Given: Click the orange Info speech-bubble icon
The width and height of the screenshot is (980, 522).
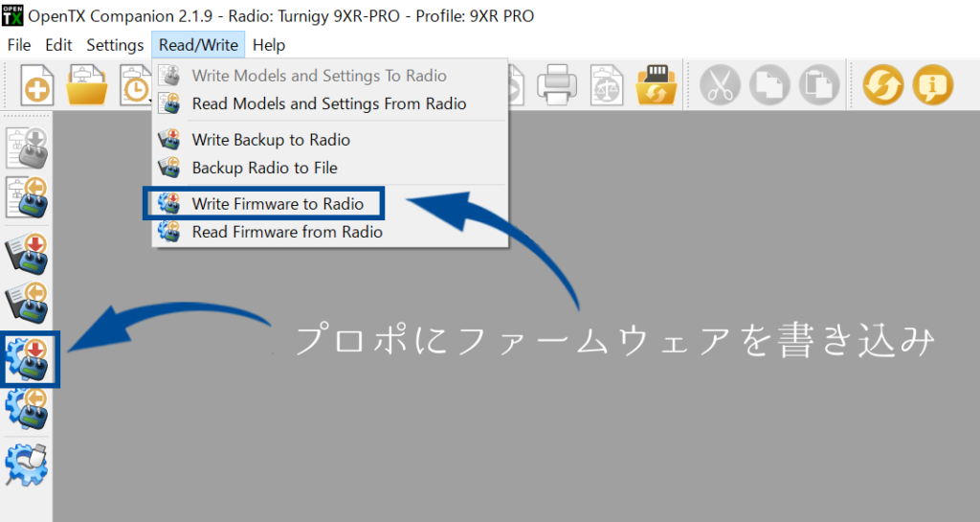Looking at the screenshot, I should pos(932,85).
